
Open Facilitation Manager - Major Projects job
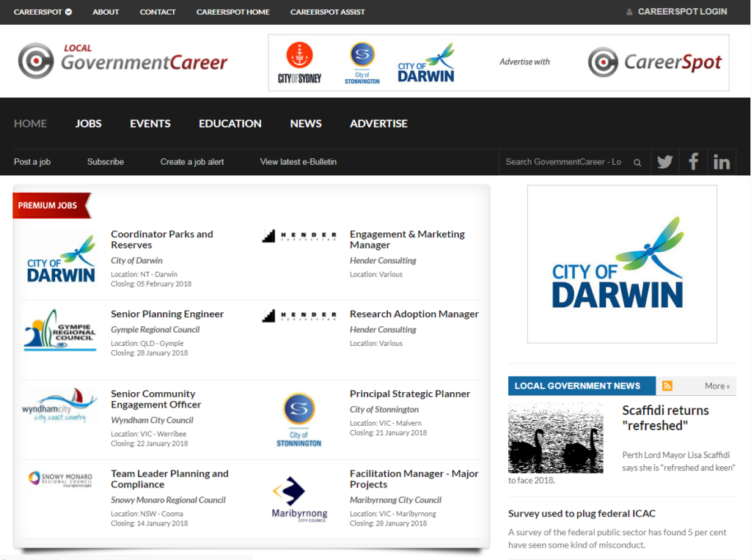[414, 479]
